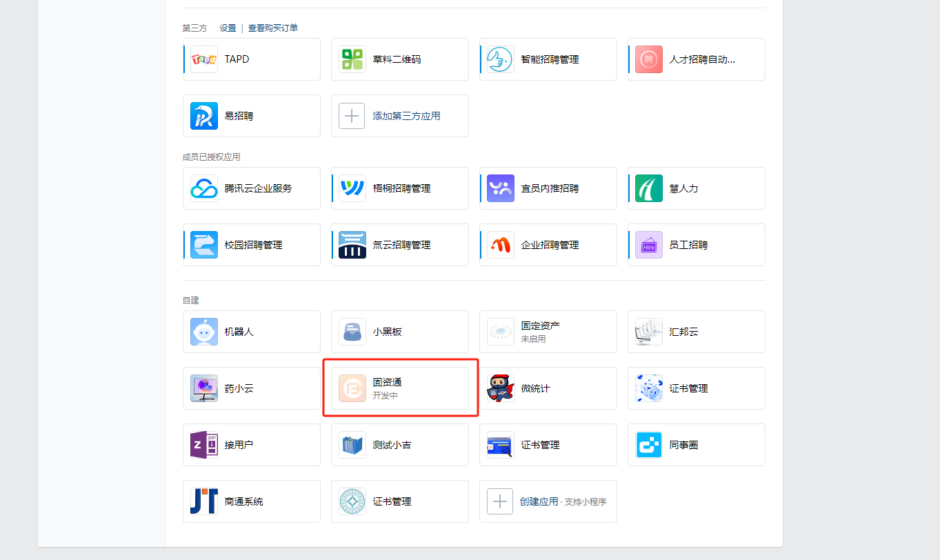Image resolution: width=940 pixels, height=560 pixels.
Task: Click the 自建 section label
Action: 190,301
